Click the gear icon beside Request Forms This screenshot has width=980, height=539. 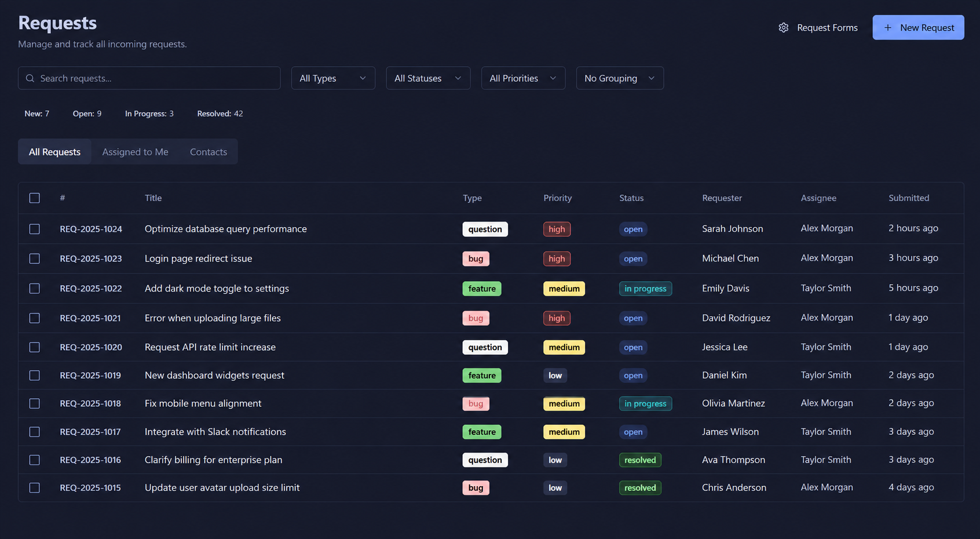(x=783, y=28)
